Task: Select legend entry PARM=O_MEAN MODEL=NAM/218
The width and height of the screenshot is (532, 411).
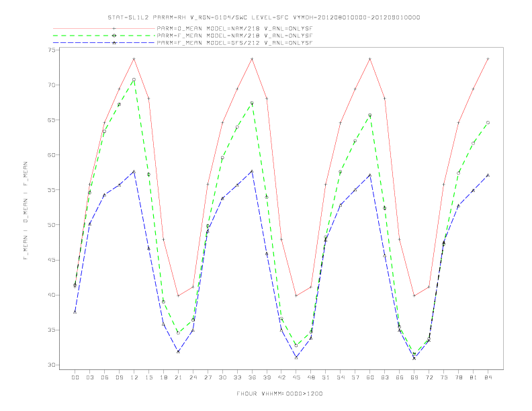Action: 234,29
